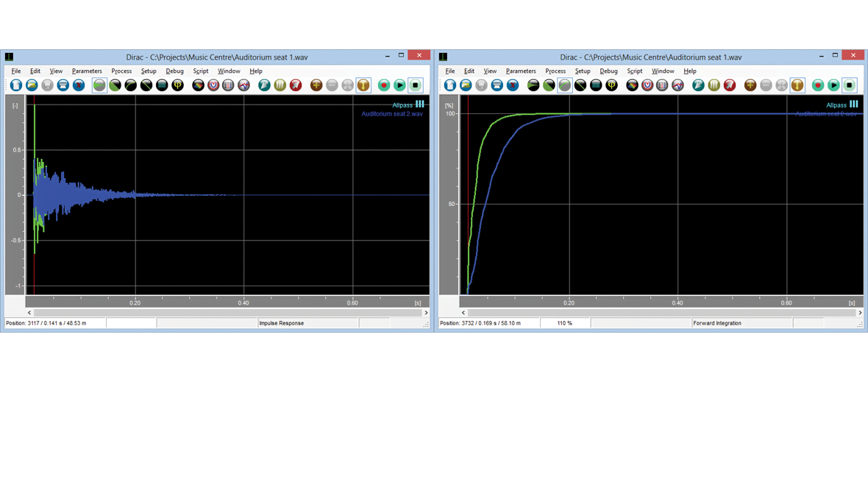
Task: Click the 110 % zoom field in the status bar
Action: pos(564,323)
